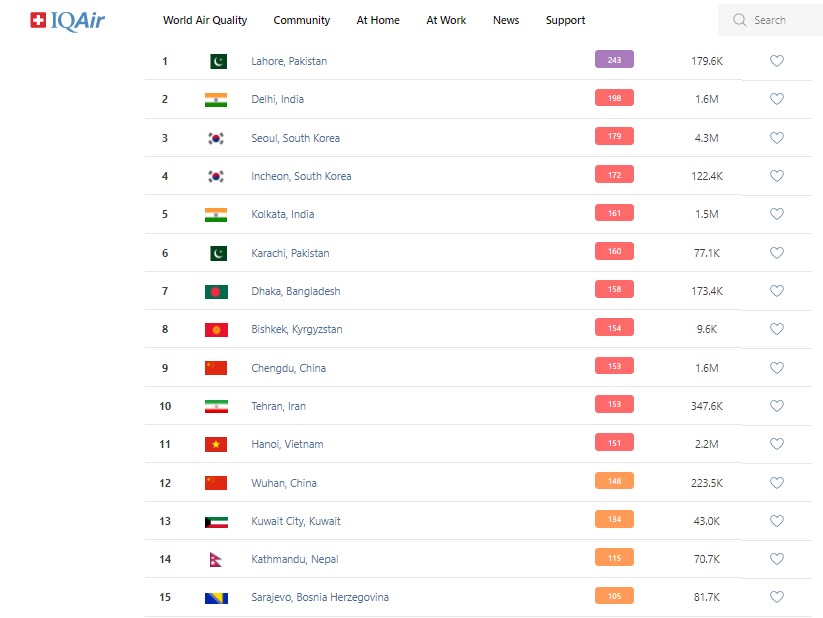Open the Dhaka, Bangladesh city link
The height and width of the screenshot is (618, 823).
click(x=296, y=291)
